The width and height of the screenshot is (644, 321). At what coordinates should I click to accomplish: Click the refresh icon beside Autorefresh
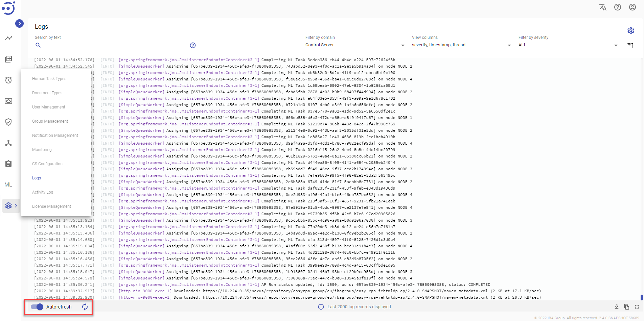pos(85,307)
